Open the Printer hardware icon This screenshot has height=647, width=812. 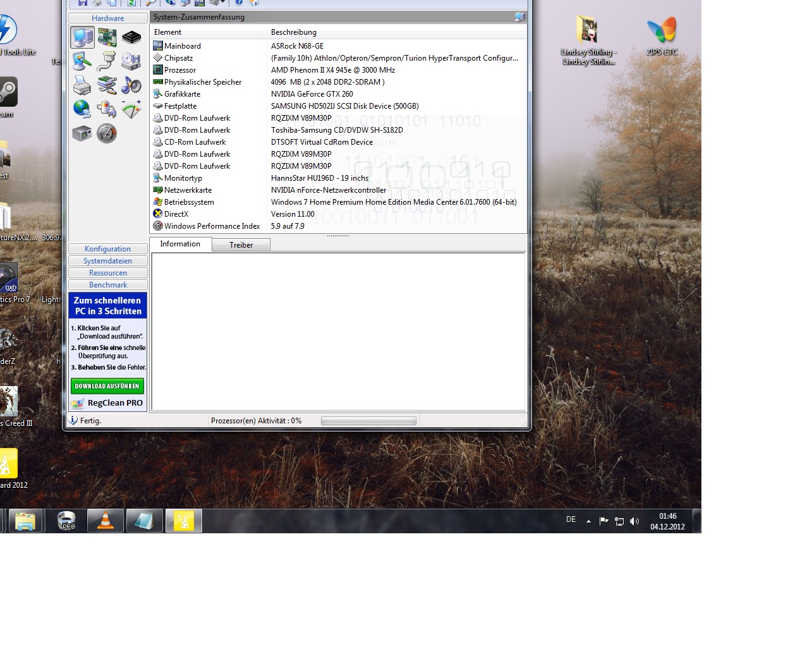tap(82, 85)
